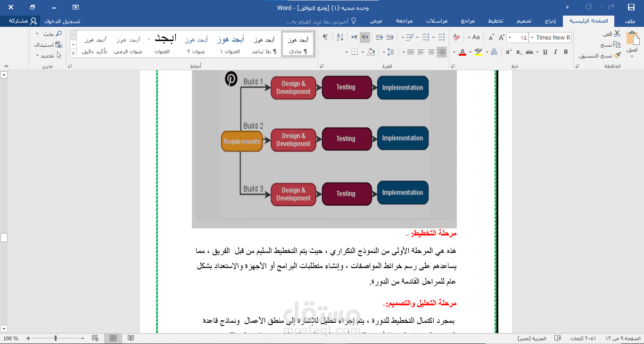The image size is (644, 344).
Task: Toggle Italic formatting
Action: click(556, 52)
